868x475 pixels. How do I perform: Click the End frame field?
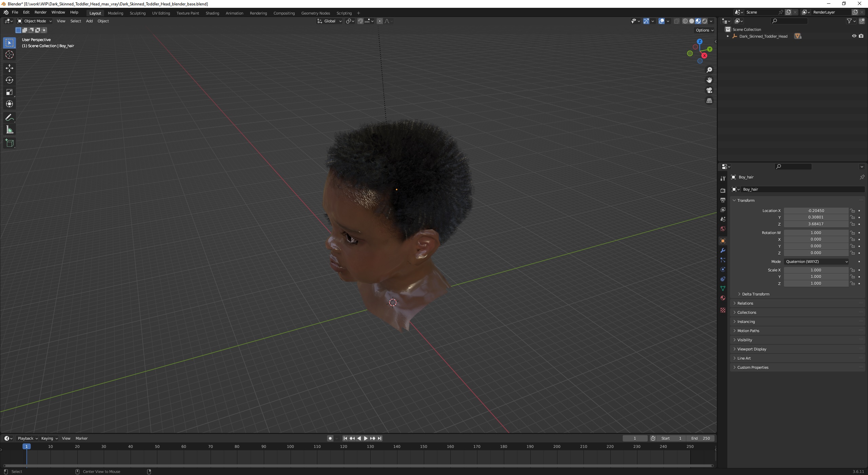[701, 438]
